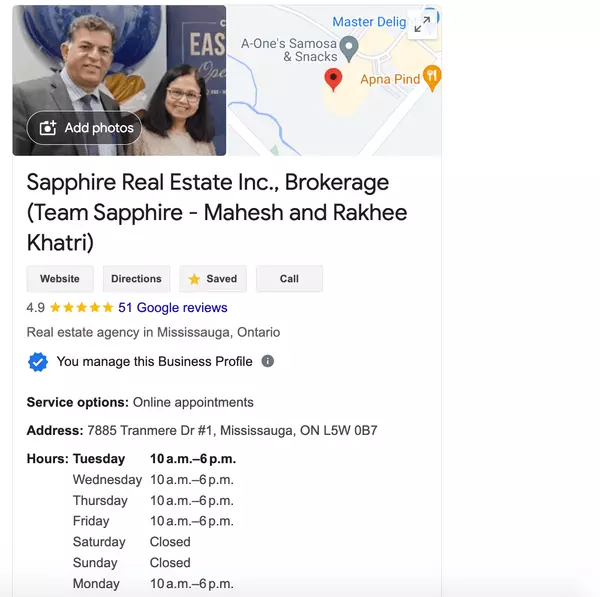Click Saturday's 'Closed' status
600x597 pixels.
(170, 542)
